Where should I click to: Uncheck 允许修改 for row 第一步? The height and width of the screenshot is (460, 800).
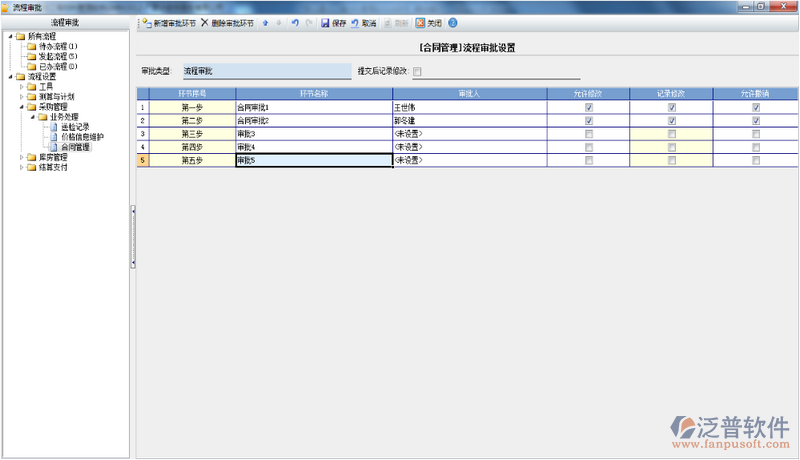588,107
